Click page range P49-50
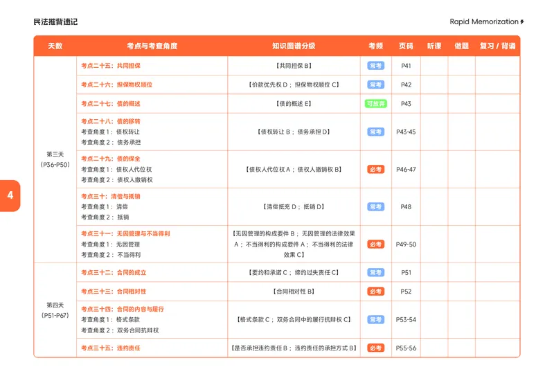 click(406, 244)
